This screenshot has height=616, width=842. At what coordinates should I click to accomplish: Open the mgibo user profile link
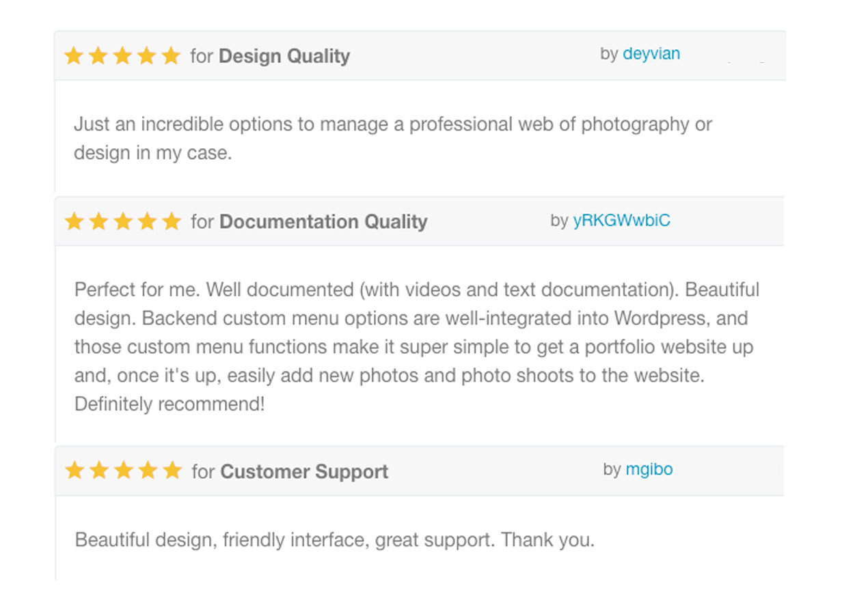(x=649, y=470)
